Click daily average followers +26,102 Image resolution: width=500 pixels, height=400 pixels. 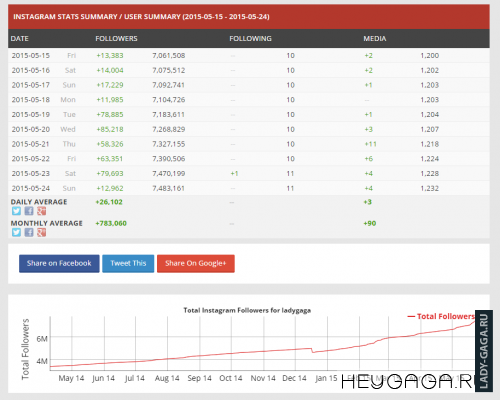pyautogui.click(x=109, y=202)
